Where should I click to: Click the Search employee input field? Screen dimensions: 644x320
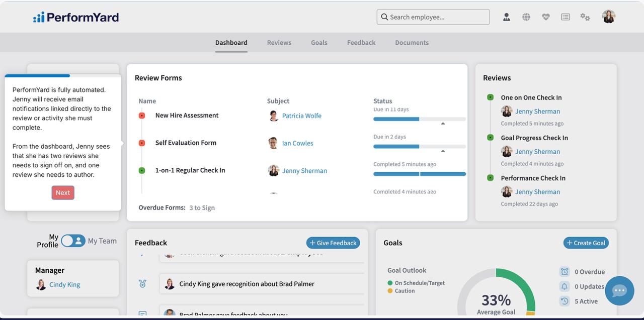coord(433,17)
